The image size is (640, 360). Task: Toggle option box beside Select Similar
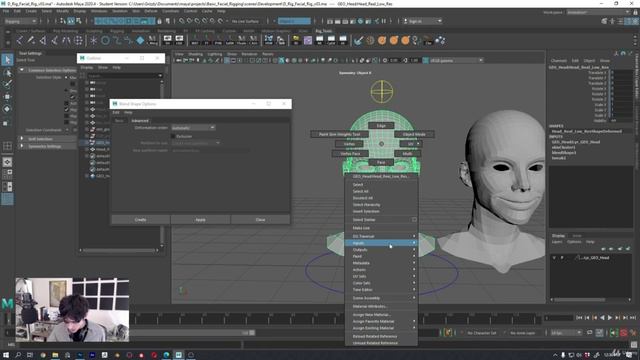tap(414, 220)
